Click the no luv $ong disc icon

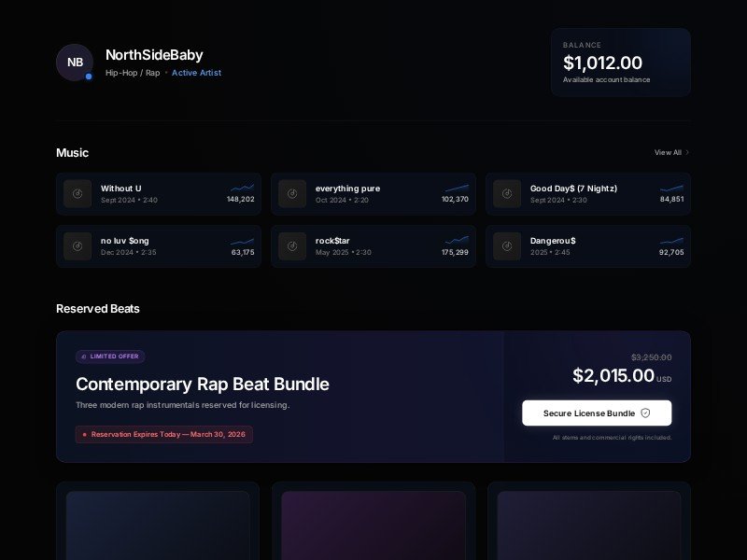(x=78, y=245)
